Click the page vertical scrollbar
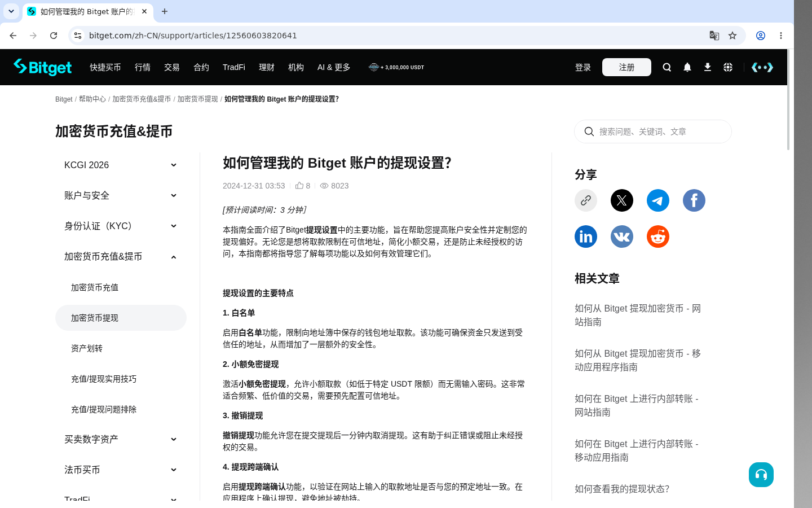This screenshot has height=508, width=812. pyautogui.click(x=788, y=99)
